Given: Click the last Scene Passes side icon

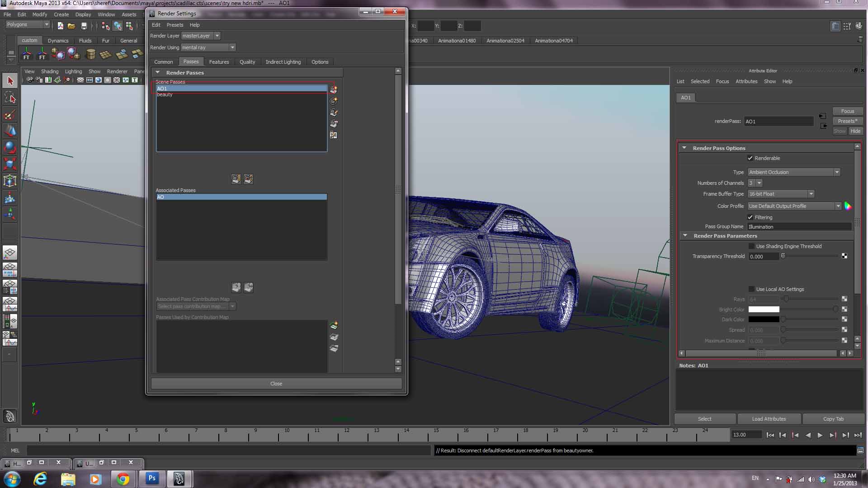Looking at the screenshot, I should (334, 135).
